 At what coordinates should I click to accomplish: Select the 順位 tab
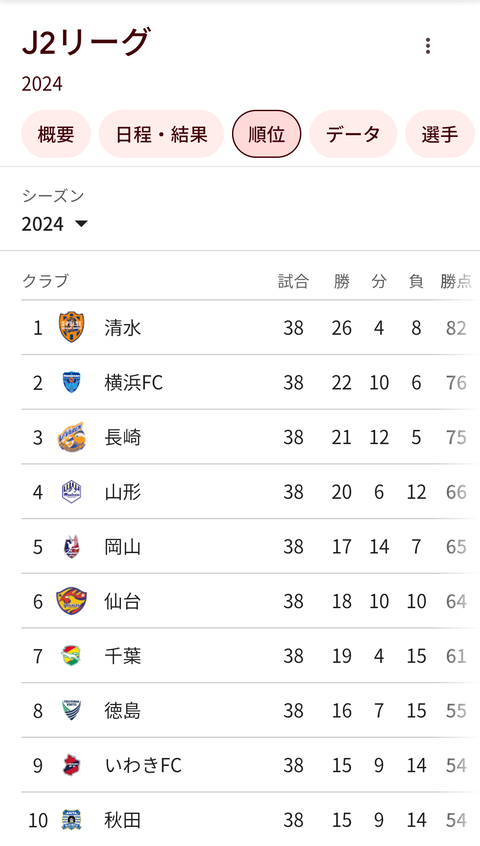pyautogui.click(x=266, y=134)
